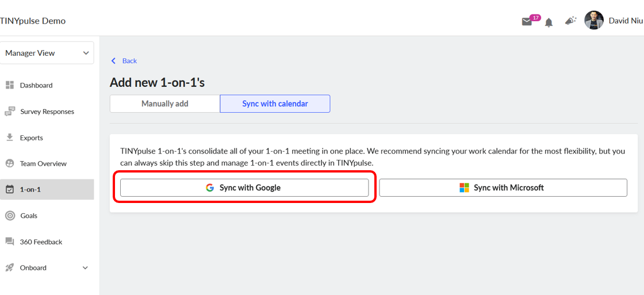Click David Niu's profile avatar
Viewport: 644px width, 295px height.
point(594,20)
